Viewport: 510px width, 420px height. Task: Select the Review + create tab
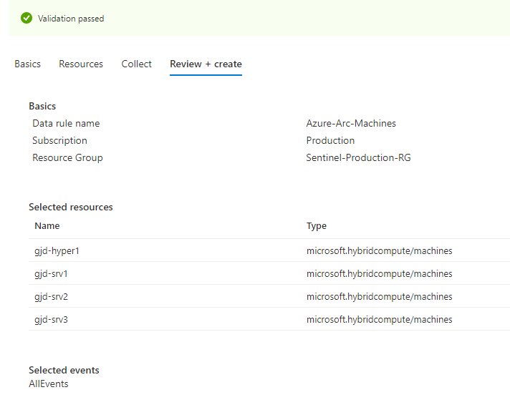click(206, 64)
